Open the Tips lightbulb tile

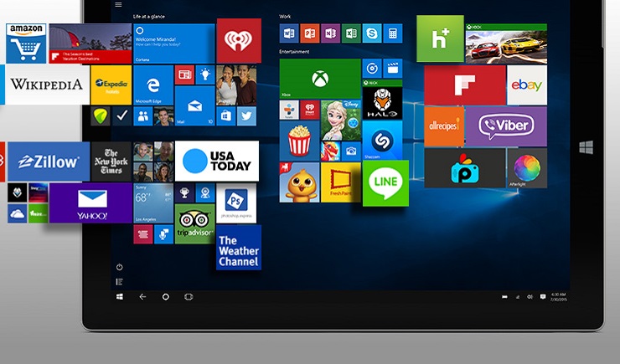205,75
